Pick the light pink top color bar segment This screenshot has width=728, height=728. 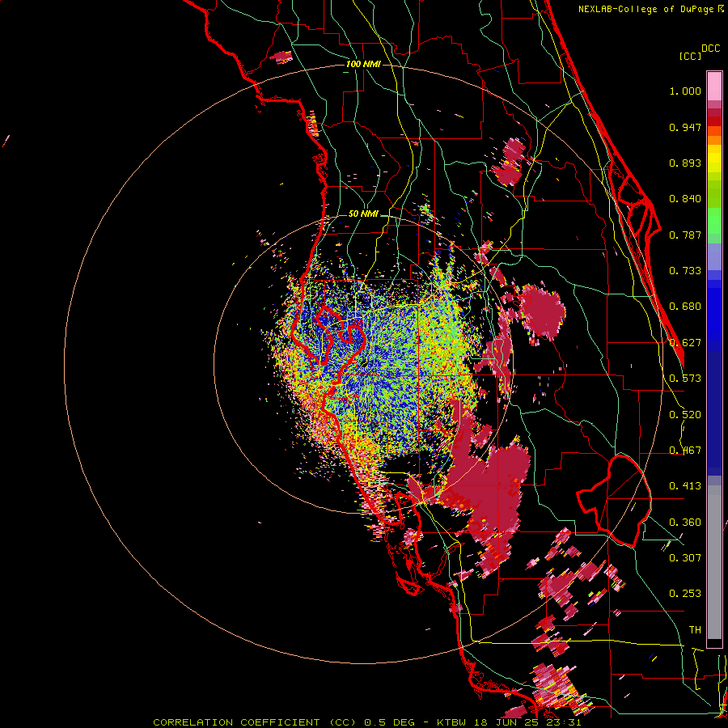(x=714, y=86)
